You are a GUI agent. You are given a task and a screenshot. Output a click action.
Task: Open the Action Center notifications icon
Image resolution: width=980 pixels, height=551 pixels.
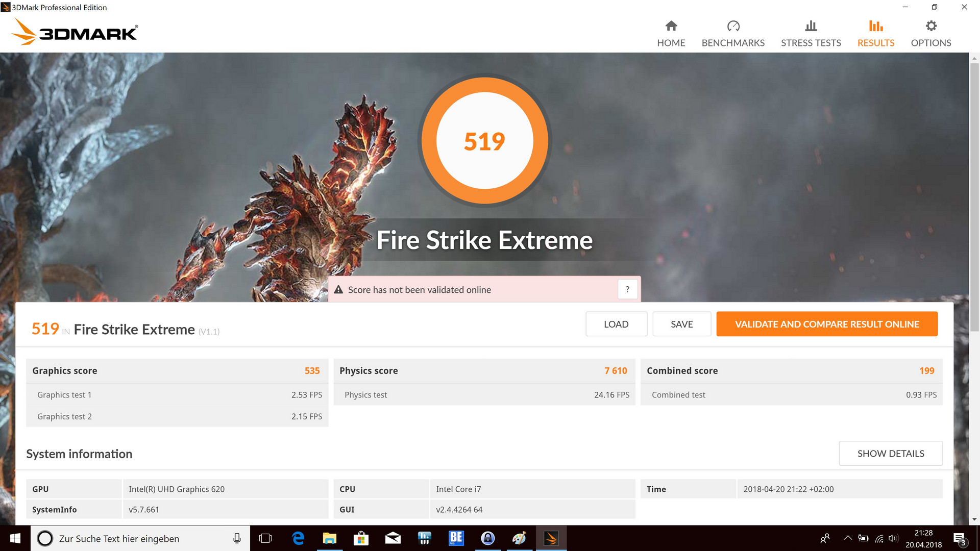[x=960, y=538]
